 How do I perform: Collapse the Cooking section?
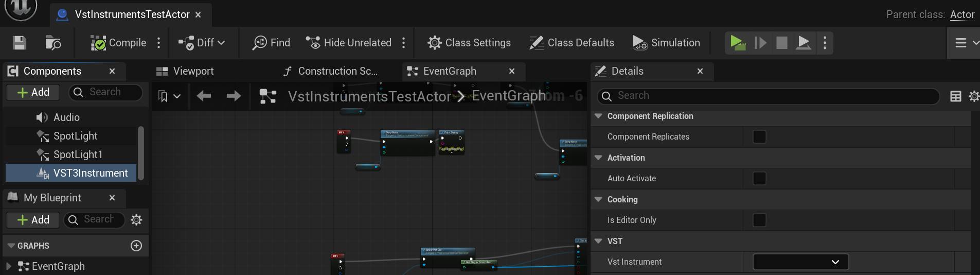598,200
